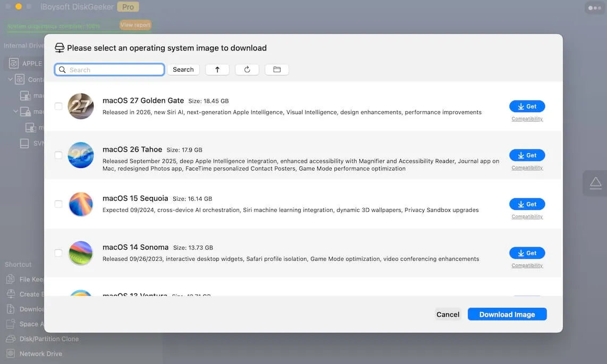
Task: Select the APPLE internal drive in sidebar
Action: (24, 63)
